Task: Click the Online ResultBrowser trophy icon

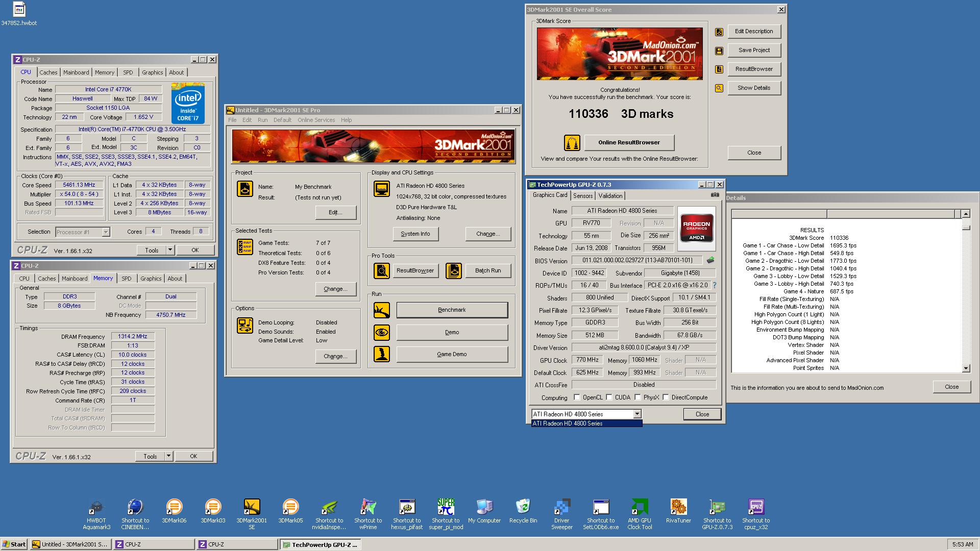Action: pyautogui.click(x=572, y=143)
